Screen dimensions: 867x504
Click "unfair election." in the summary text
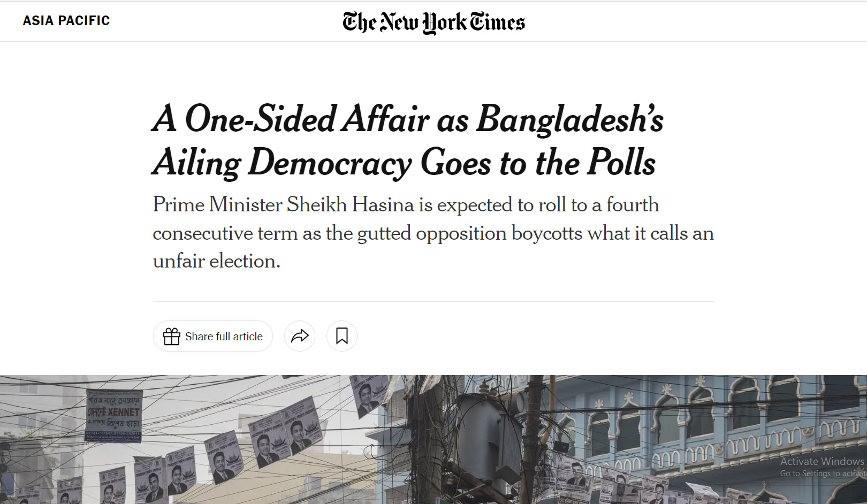(217, 261)
